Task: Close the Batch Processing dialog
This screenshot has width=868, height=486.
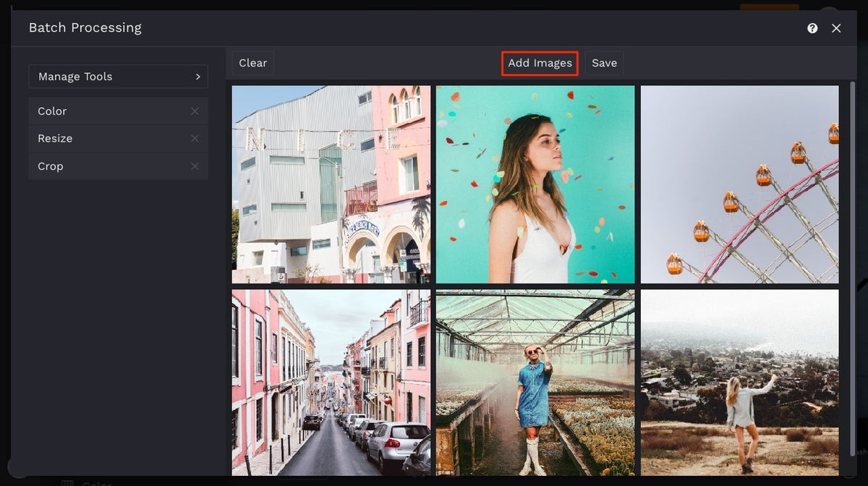Action: tap(836, 28)
